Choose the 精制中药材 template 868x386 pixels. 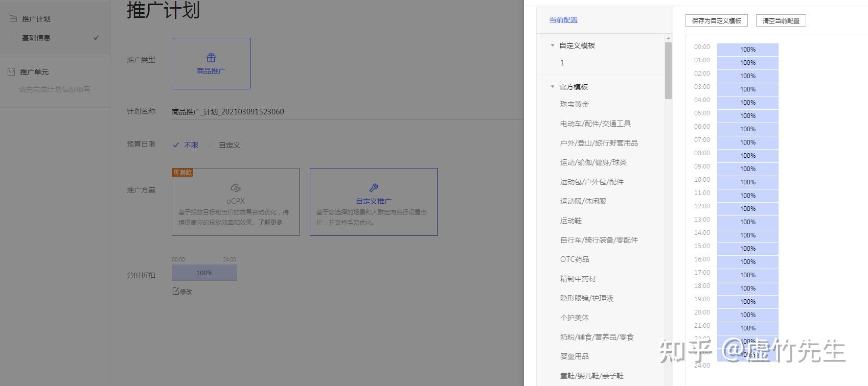point(578,279)
